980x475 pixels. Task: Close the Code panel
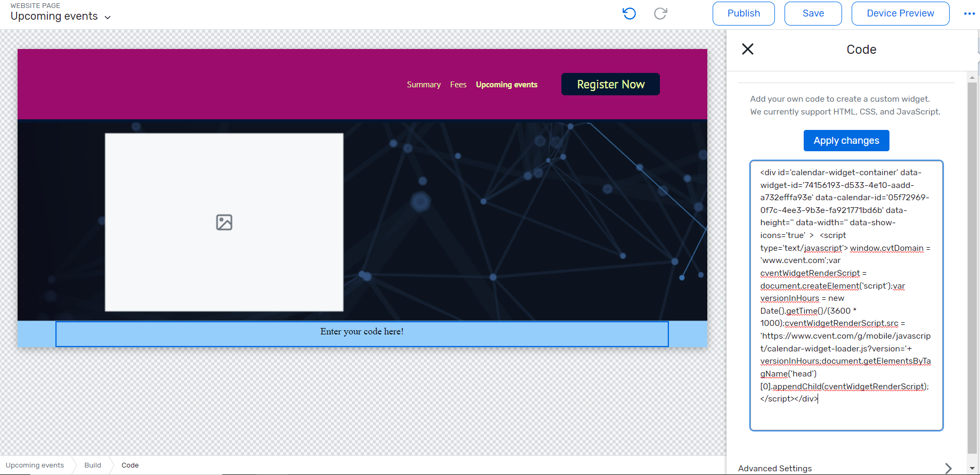tap(748, 49)
